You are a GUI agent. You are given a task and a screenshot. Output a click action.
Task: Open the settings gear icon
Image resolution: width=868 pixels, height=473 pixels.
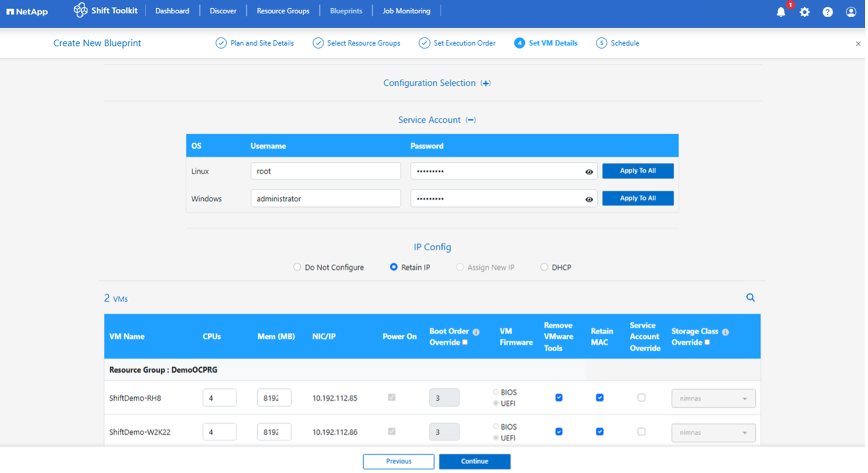tap(805, 12)
